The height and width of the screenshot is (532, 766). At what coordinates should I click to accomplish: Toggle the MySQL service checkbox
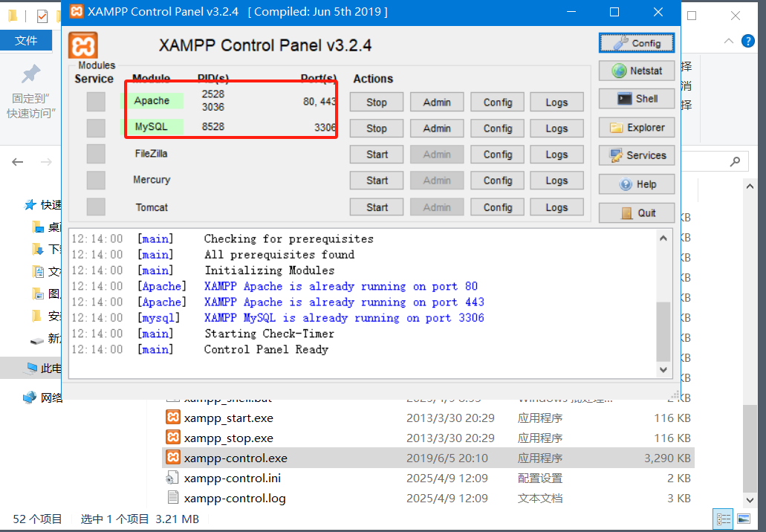tap(96, 128)
